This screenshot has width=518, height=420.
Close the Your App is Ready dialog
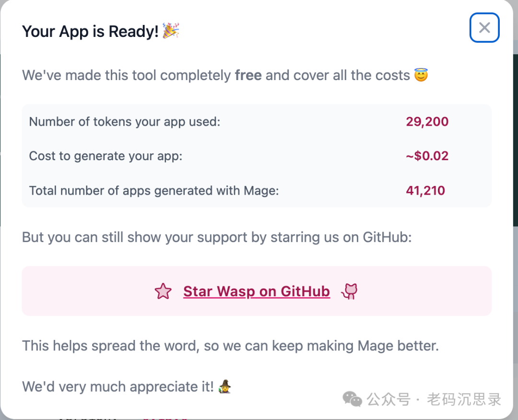tap(484, 28)
